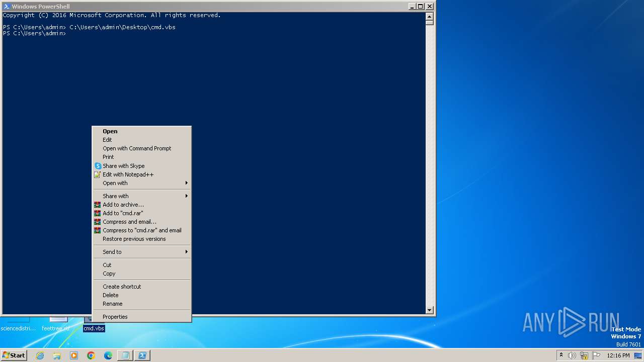
Task: Choose Open from the context menu
Action: coord(141,131)
